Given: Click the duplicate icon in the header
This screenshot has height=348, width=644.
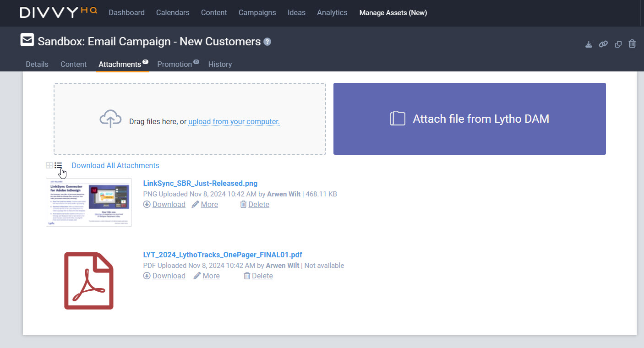Looking at the screenshot, I should tap(618, 44).
